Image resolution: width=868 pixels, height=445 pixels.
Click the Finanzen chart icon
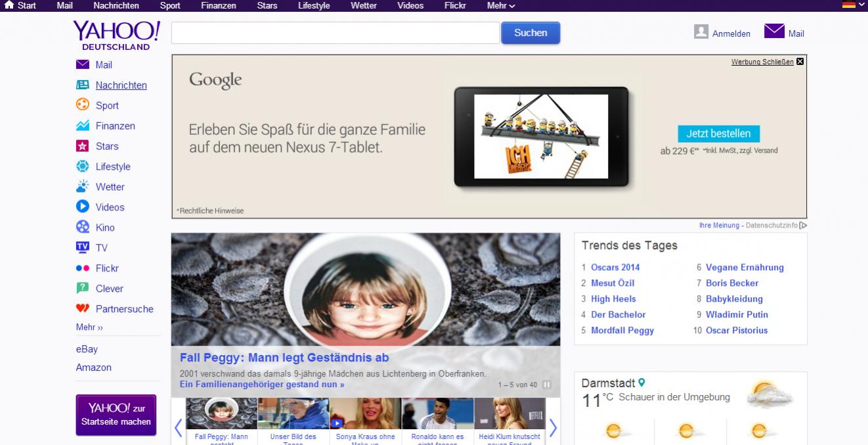tap(83, 126)
